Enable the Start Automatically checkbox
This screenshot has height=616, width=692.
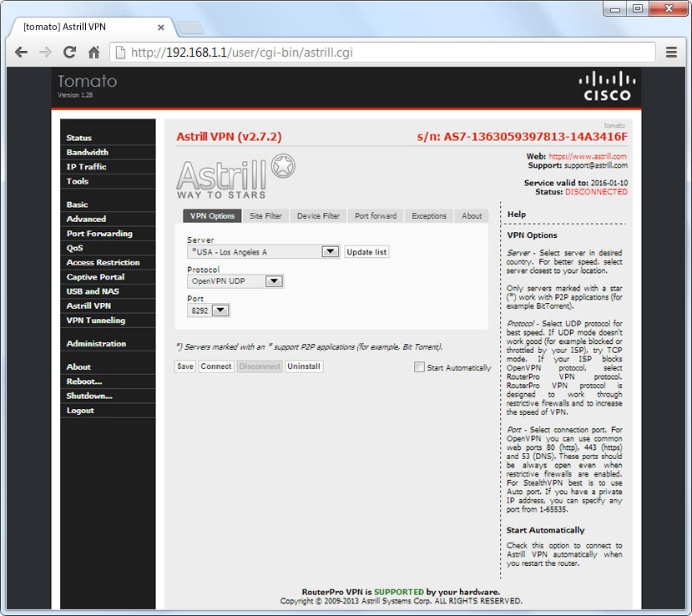[x=419, y=367]
